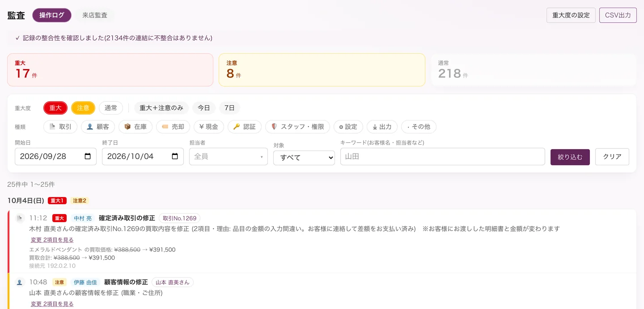This screenshot has width=644, height=309.
Task: Select the 注意 8件 summary card
Action: (x=322, y=70)
